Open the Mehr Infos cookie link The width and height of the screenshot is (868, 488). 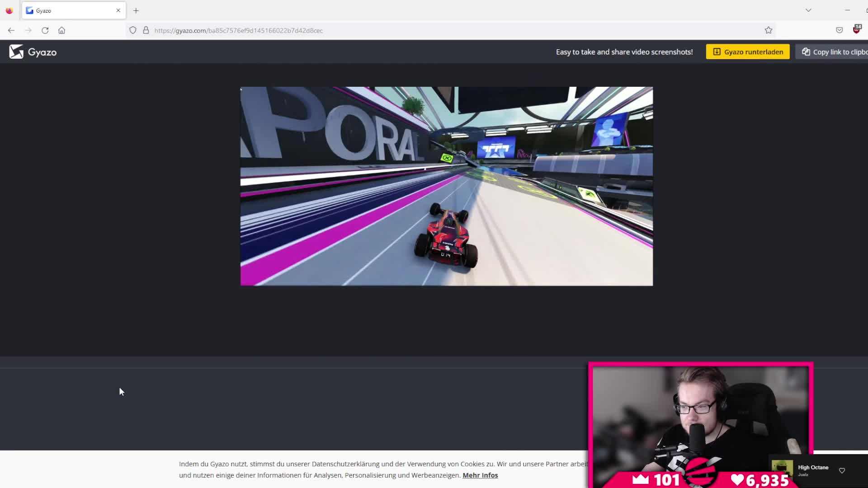pyautogui.click(x=480, y=475)
